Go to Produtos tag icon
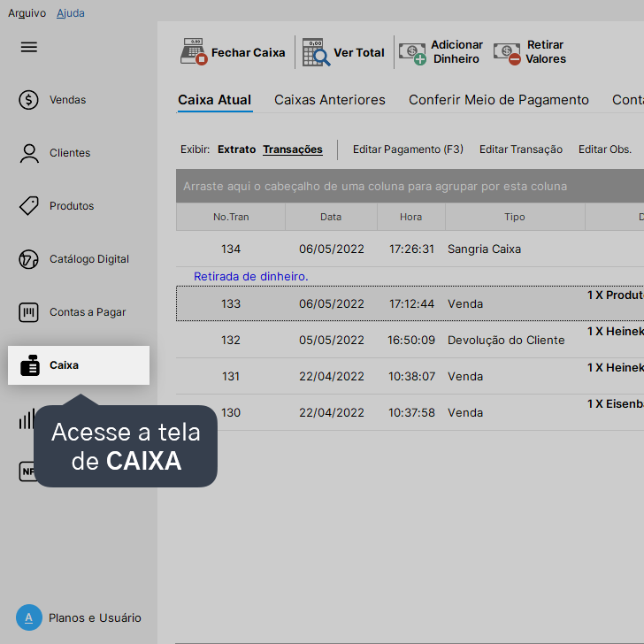The image size is (644, 644). [x=29, y=206]
